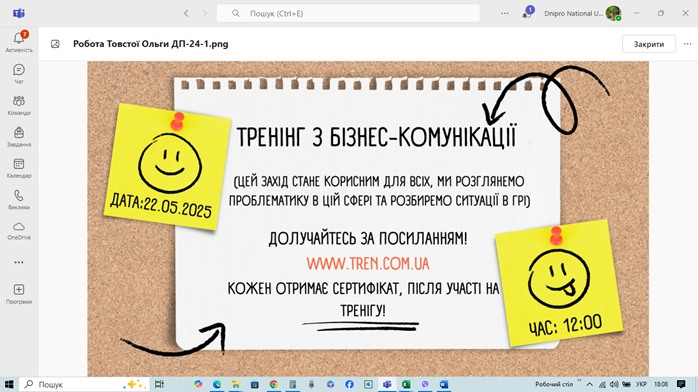Open Calls (Виклики) in the sidebar
The width and height of the screenshot is (698, 392).
click(19, 199)
